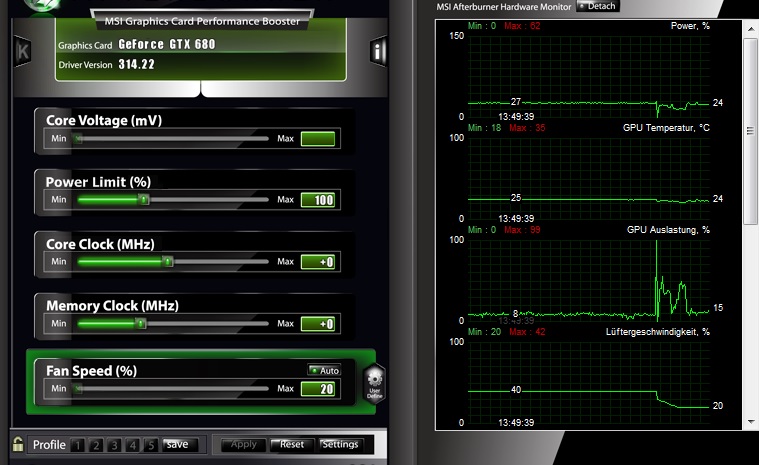Click the Core Voltage value field
Screen dimensions: 759x465
pos(318,139)
